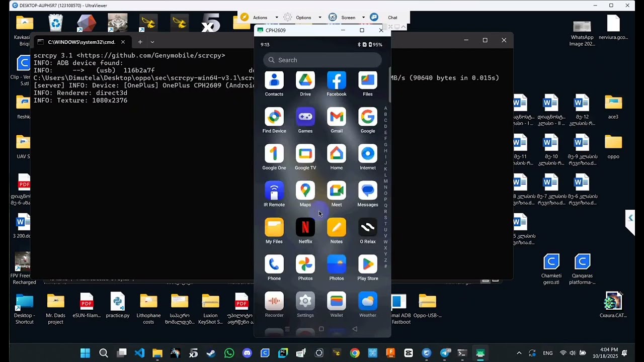Select the Recycle Bin desktop icon
The width and height of the screenshot is (644, 362).
click(55, 23)
